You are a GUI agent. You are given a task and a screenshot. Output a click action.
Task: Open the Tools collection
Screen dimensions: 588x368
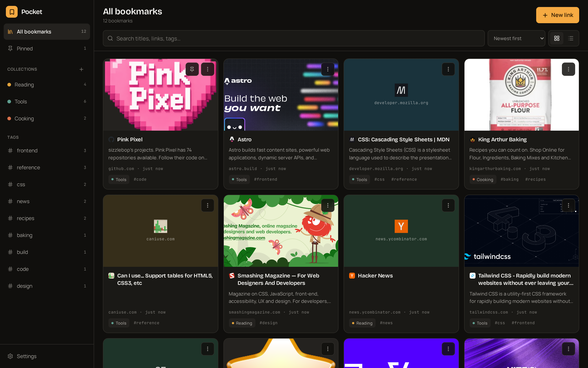(x=47, y=102)
